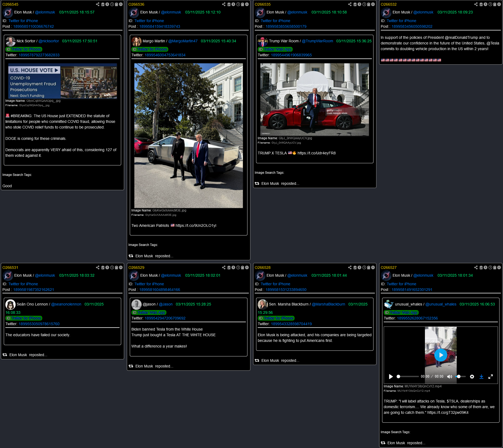Collapse card O266535 with up-arrow circle
This screenshot has width=503, height=448.
[373, 4]
